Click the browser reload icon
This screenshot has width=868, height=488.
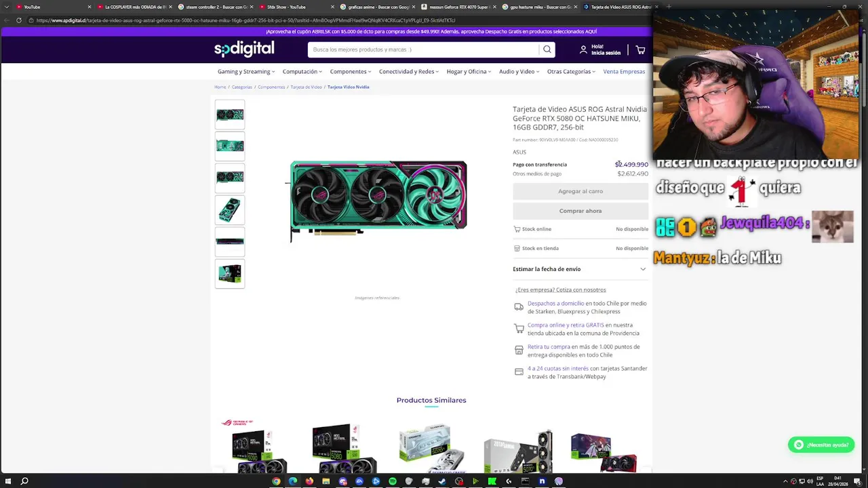(x=19, y=20)
